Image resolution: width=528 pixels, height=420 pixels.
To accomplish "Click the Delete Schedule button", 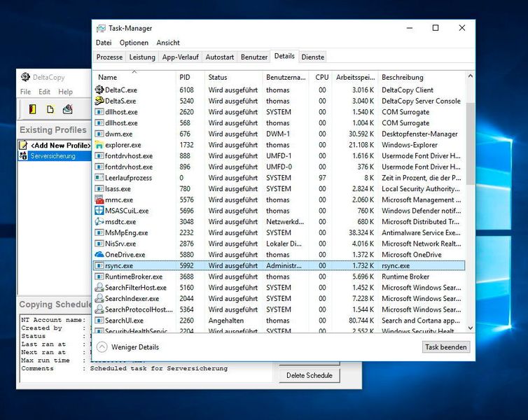I will [309, 375].
